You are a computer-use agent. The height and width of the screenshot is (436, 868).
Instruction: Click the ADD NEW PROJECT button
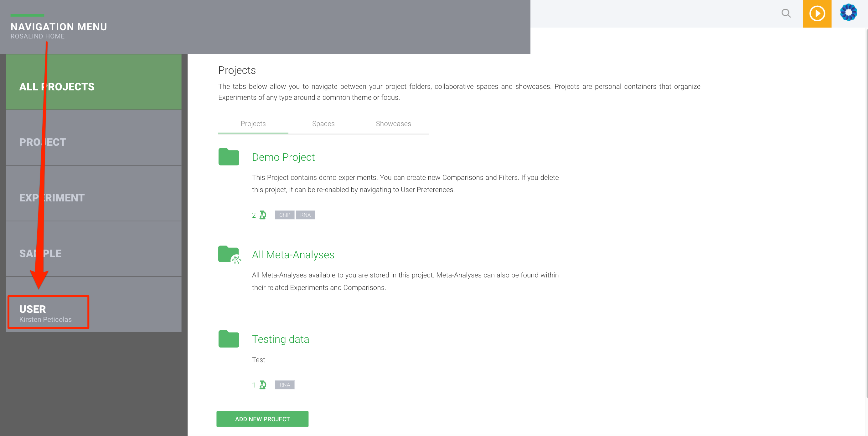262,419
